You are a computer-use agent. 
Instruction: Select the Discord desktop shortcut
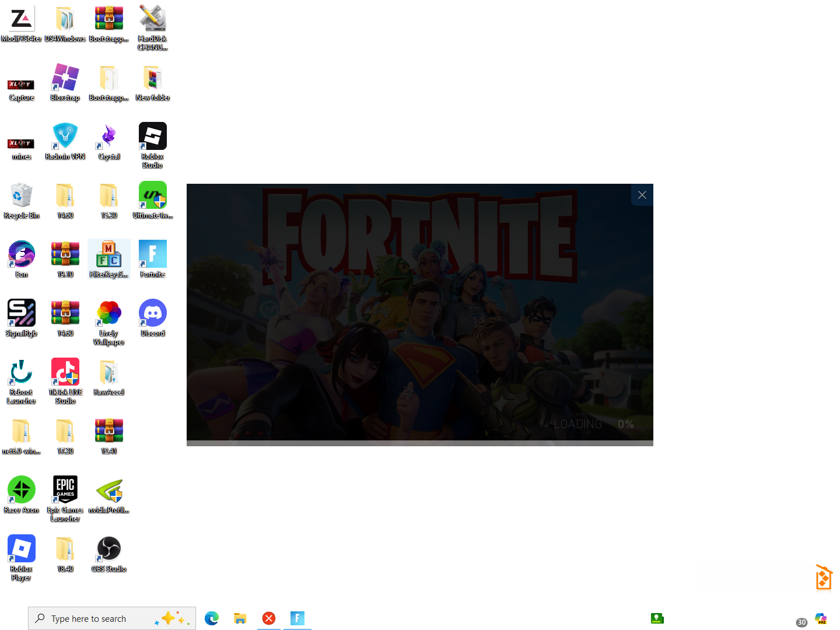(153, 318)
